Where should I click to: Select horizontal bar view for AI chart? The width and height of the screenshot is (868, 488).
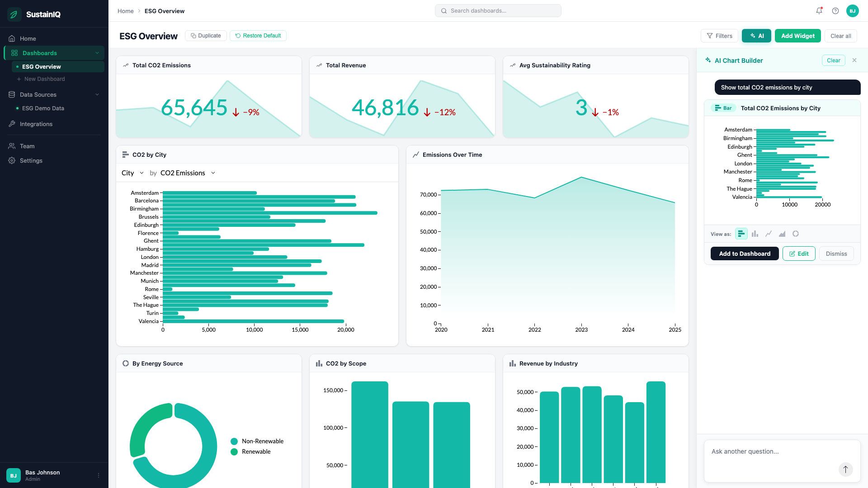741,234
